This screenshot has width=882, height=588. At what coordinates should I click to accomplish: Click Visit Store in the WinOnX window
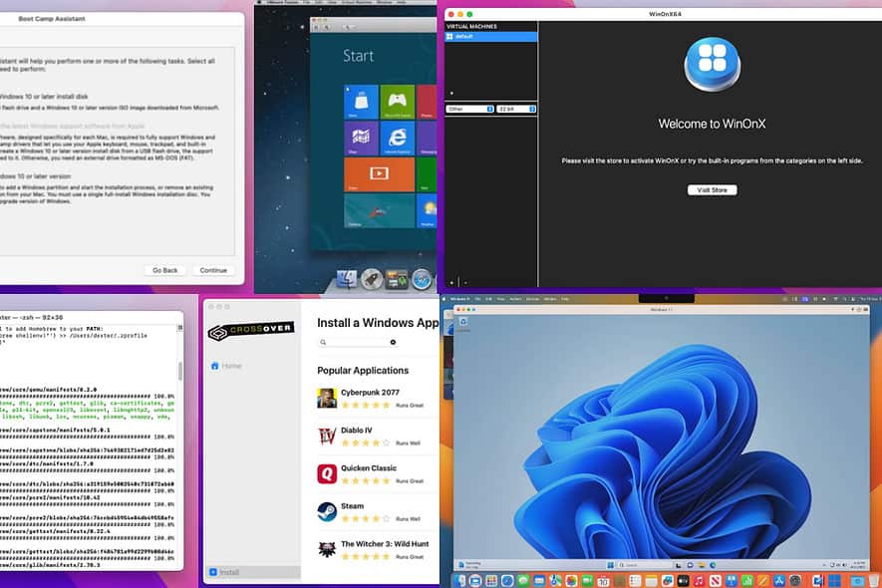pos(712,189)
